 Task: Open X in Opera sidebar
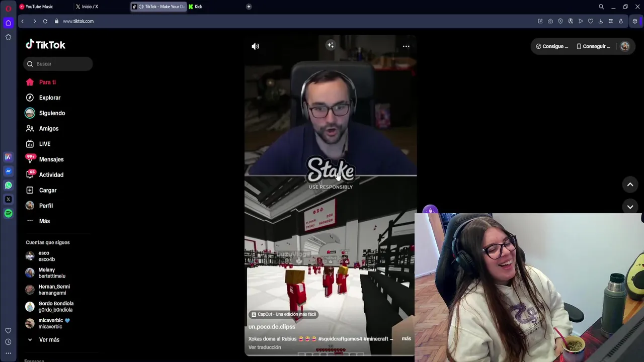pyautogui.click(x=8, y=200)
